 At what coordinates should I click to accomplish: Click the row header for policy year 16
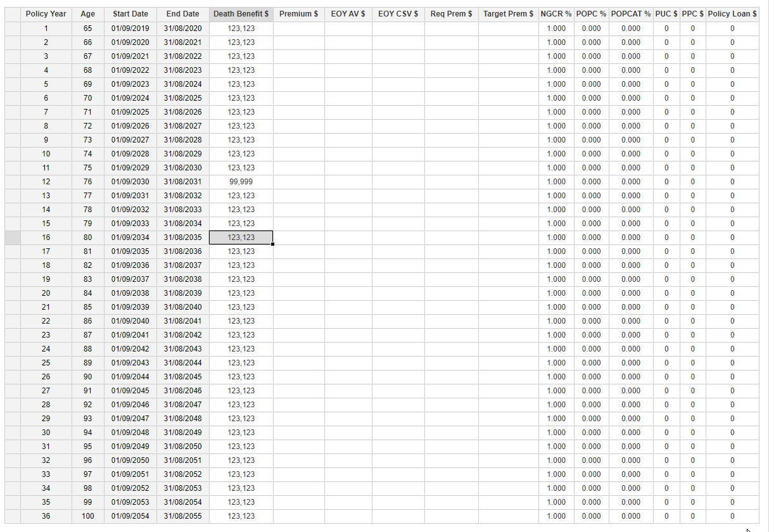pyautogui.click(x=13, y=237)
